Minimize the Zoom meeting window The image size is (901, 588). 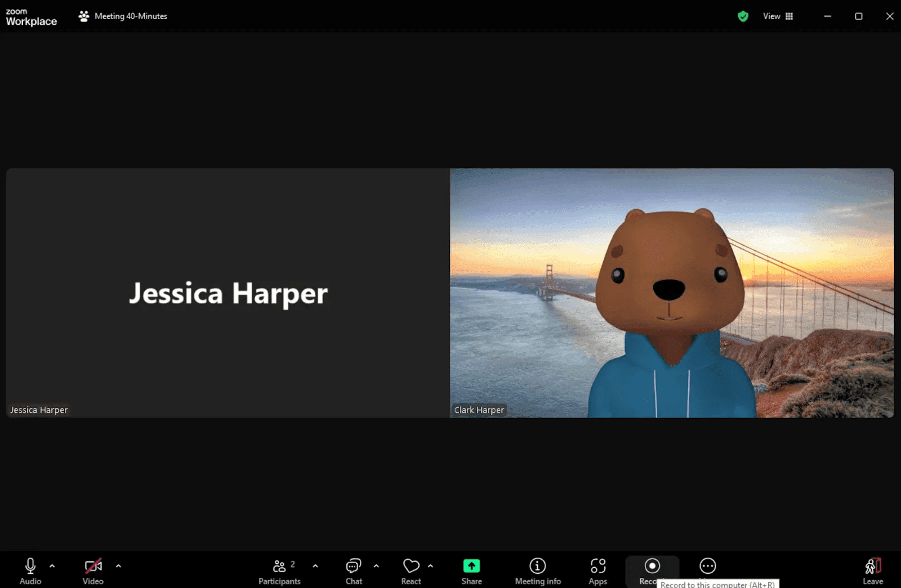[x=827, y=16]
